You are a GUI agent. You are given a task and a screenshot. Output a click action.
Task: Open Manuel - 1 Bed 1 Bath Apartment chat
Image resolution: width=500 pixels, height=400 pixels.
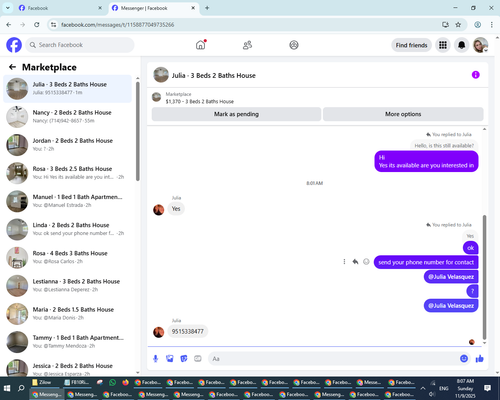pyautogui.click(x=67, y=201)
